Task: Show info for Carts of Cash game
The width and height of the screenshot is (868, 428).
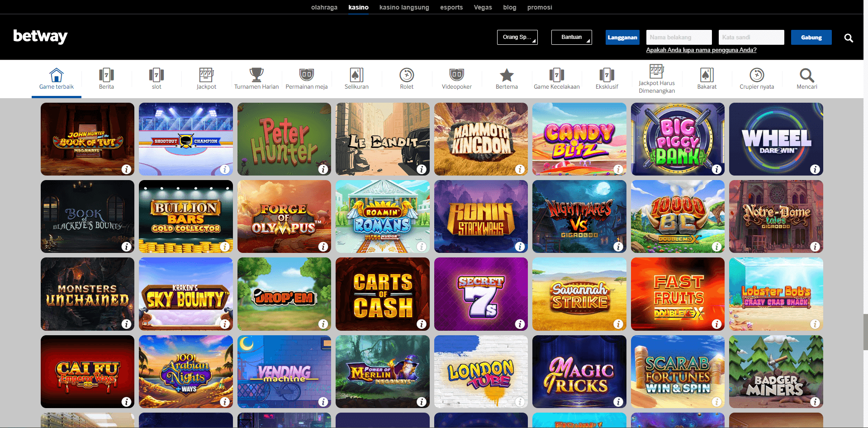Action: click(x=422, y=324)
